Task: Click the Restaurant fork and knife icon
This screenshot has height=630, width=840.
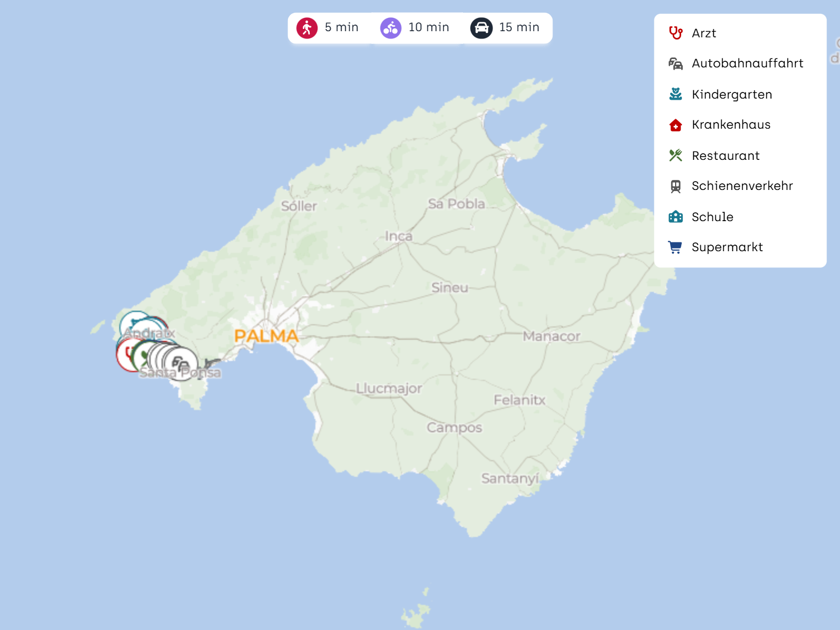Action: click(x=675, y=155)
